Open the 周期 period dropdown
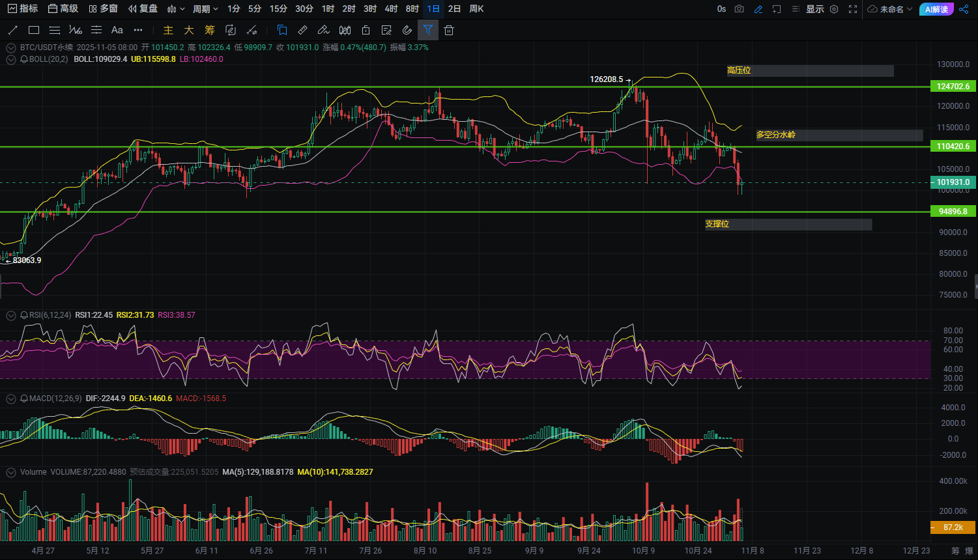 pyautogui.click(x=205, y=9)
